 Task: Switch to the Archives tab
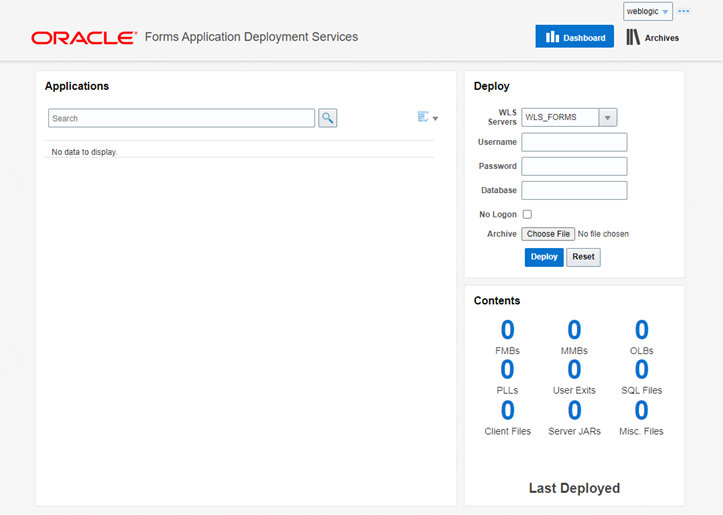pos(652,37)
